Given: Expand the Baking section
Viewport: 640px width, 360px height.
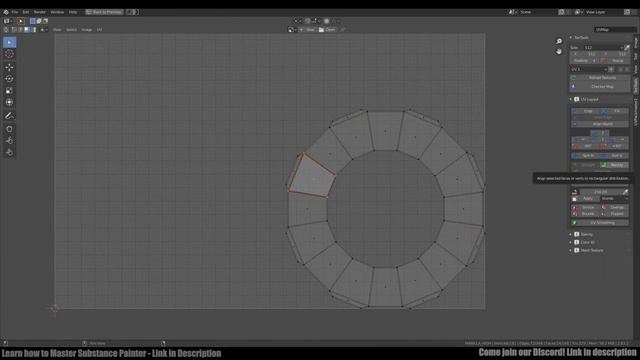Looking at the screenshot, I should click(x=571, y=235).
